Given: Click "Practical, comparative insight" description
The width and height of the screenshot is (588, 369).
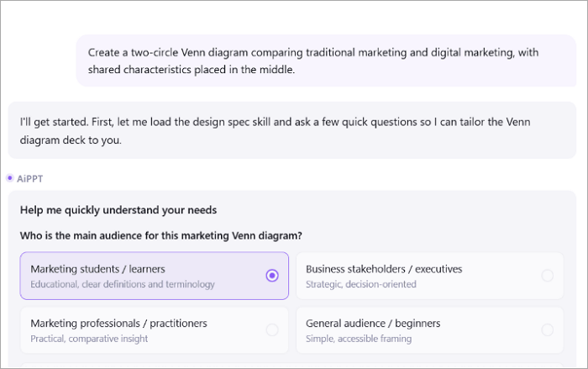Looking at the screenshot, I should pyautogui.click(x=89, y=339).
